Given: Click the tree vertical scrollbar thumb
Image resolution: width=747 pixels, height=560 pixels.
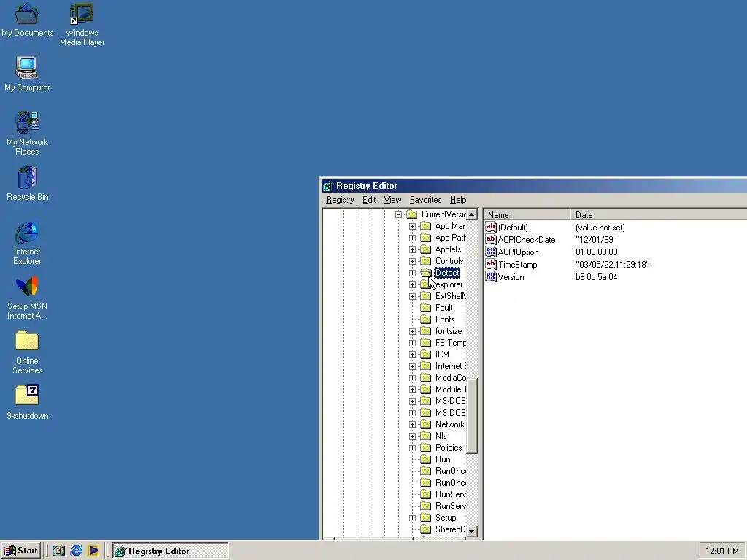Looking at the screenshot, I should 472,416.
